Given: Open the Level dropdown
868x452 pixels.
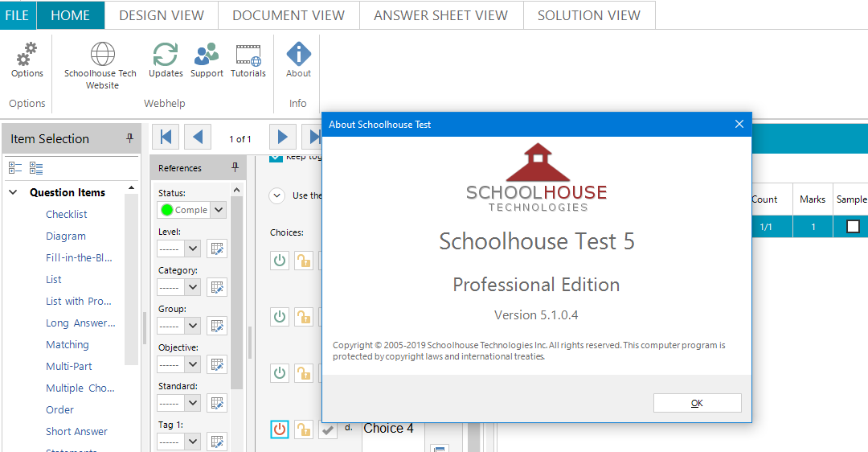Looking at the screenshot, I should (193, 249).
